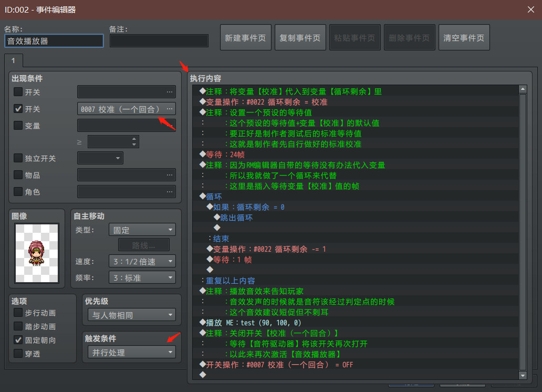Select event page tab 1
This screenshot has width=542, height=392.
pyautogui.click(x=14, y=60)
